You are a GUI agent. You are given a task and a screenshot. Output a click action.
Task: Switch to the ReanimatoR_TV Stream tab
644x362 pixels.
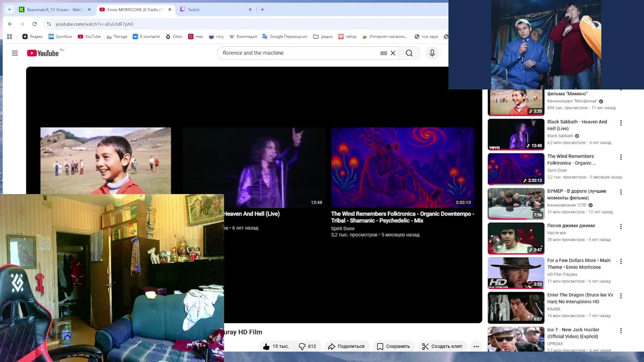point(54,10)
